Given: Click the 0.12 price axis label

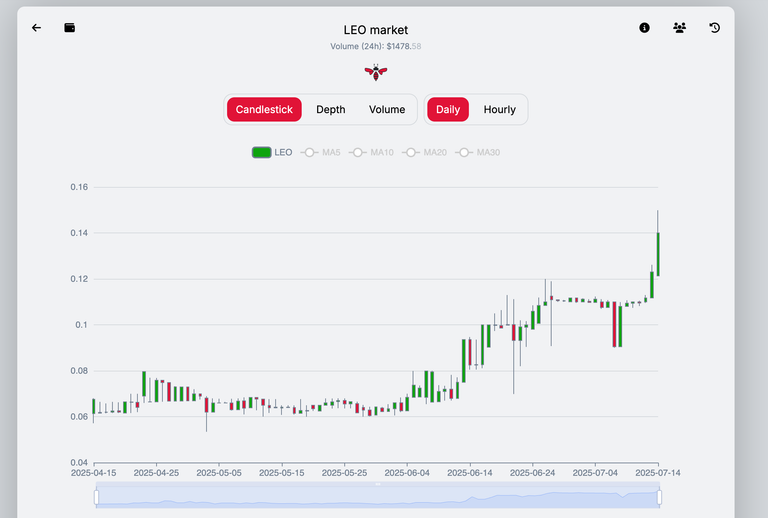Looking at the screenshot, I should coord(79,279).
